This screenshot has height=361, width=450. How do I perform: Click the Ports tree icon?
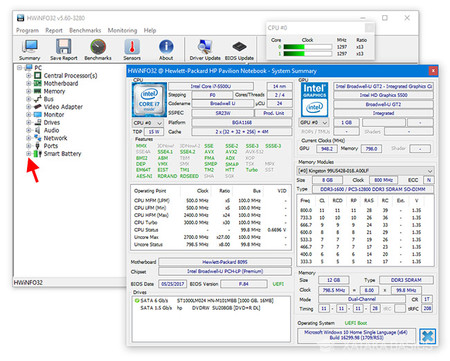point(38,146)
